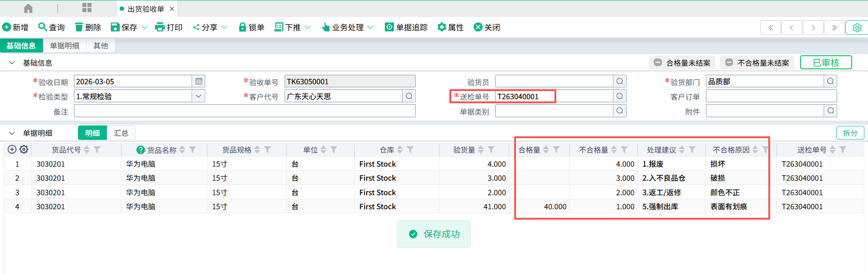Expand the 检验类型 dropdown
This screenshot has height=274, width=868.
(198, 96)
